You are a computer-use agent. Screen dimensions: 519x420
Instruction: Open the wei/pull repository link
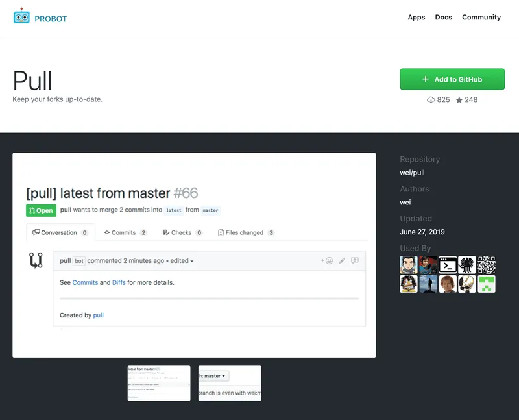coord(412,173)
